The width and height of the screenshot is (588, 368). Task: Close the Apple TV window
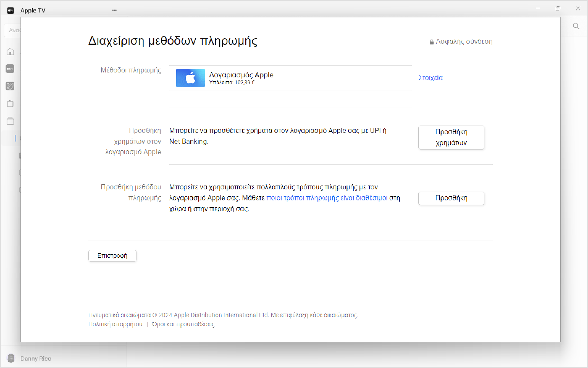pos(578,8)
